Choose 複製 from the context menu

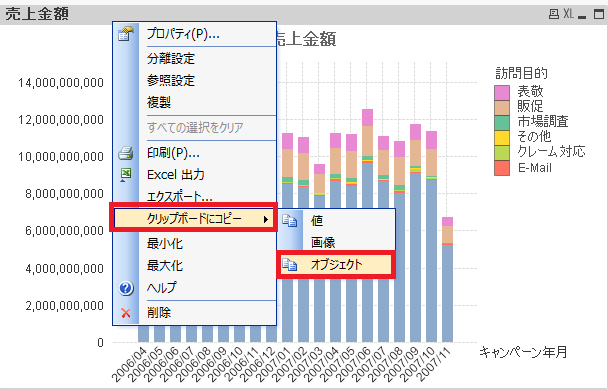(159, 102)
